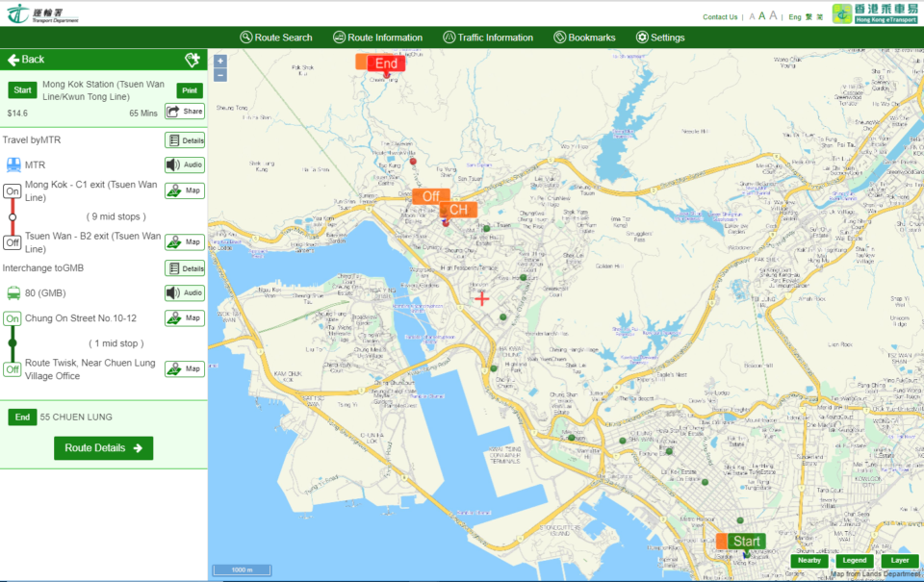Zoom out the map with minus button

click(220, 75)
